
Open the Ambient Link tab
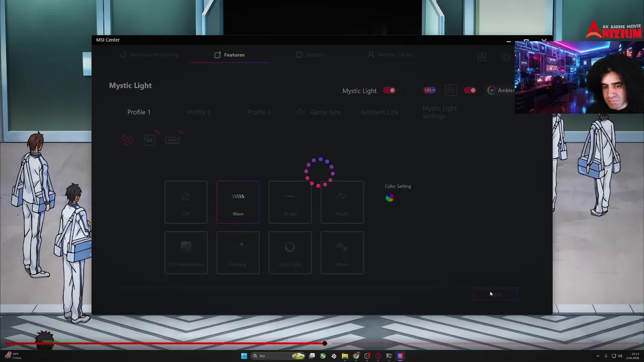(x=379, y=112)
